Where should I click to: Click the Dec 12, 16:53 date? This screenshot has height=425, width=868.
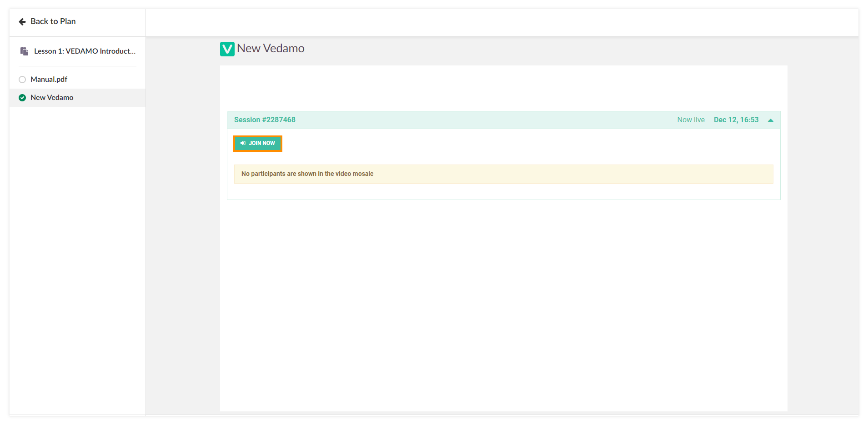click(x=736, y=120)
